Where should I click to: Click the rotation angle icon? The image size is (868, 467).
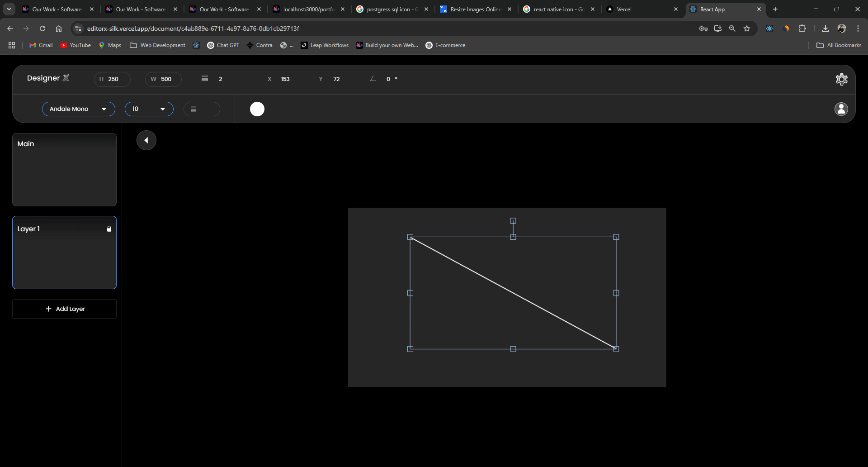[373, 79]
